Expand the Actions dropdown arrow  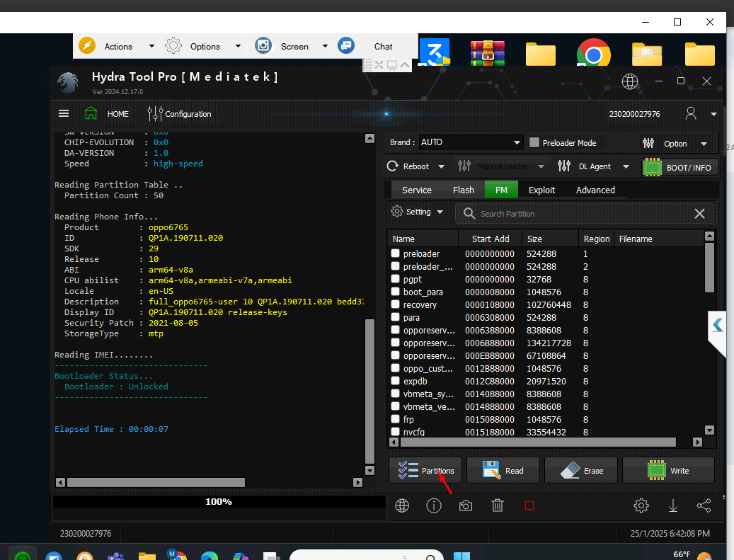[151, 46]
